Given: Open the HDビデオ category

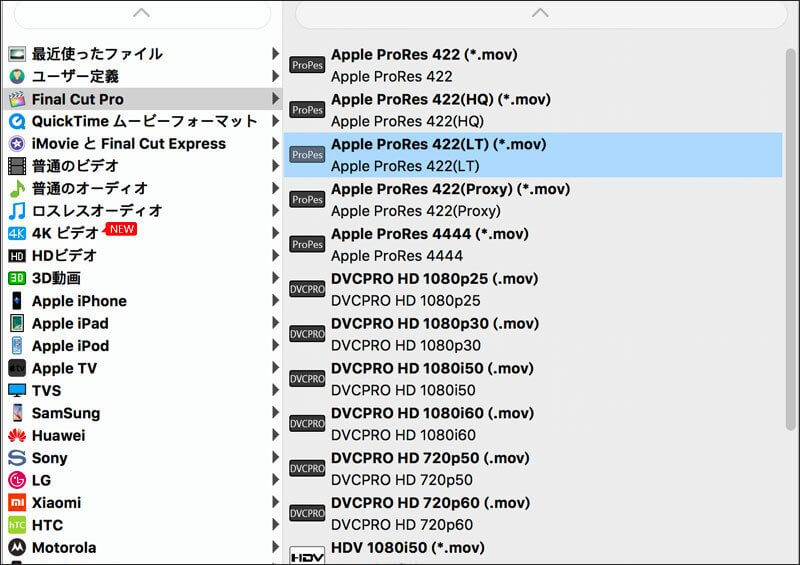Looking at the screenshot, I should click(143, 256).
